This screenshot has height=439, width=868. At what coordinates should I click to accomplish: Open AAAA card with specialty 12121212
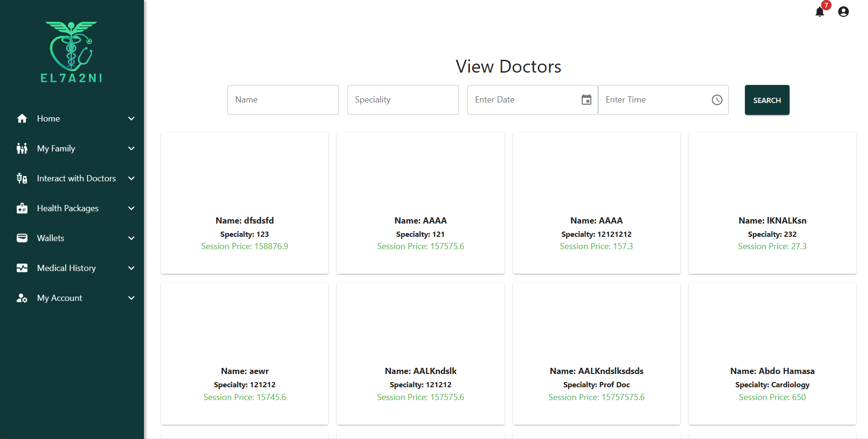point(597,203)
